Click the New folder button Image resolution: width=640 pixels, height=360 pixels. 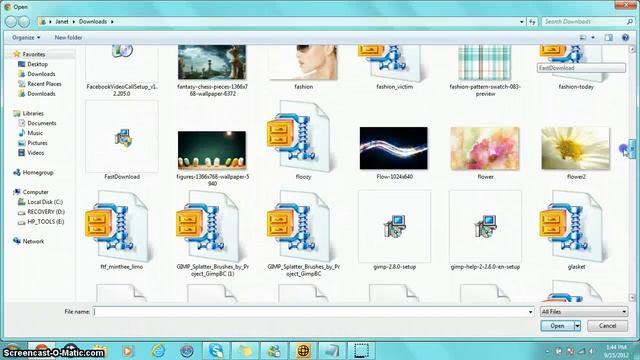(x=69, y=38)
